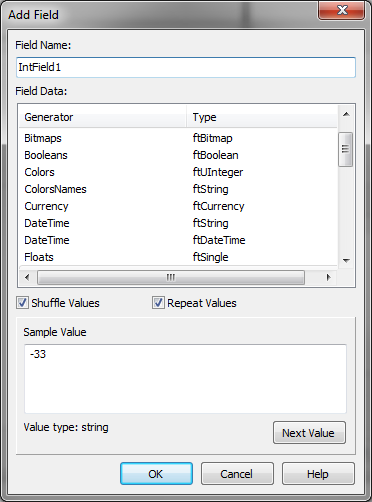Sort by the Type column header
The width and height of the screenshot is (372, 502).
(x=262, y=117)
